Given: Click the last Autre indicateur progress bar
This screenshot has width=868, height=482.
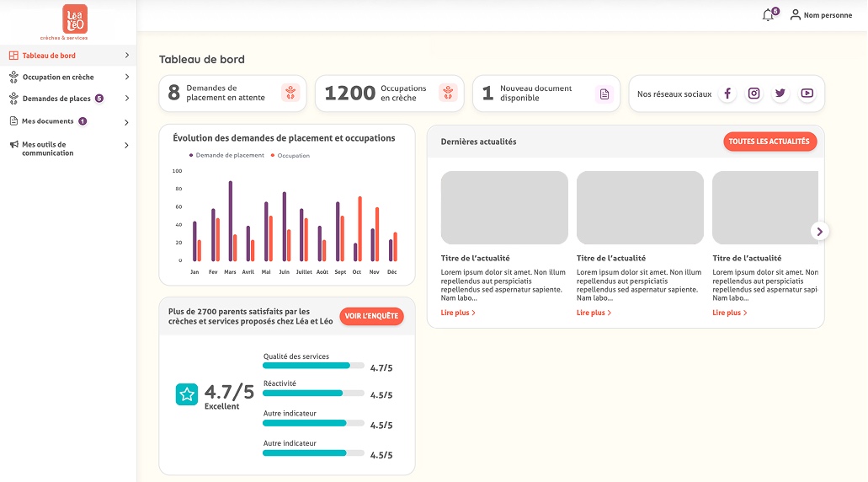Looking at the screenshot, I should [x=313, y=453].
